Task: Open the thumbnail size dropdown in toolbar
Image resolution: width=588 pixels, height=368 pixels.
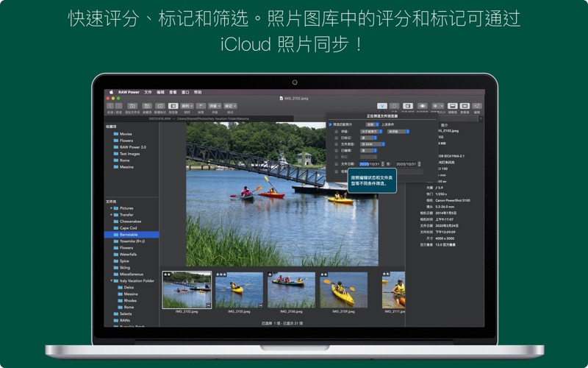Action: 437,106
